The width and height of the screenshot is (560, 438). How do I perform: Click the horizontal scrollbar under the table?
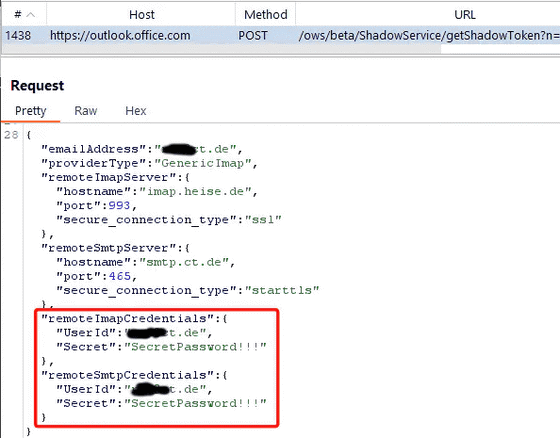click(221, 49)
